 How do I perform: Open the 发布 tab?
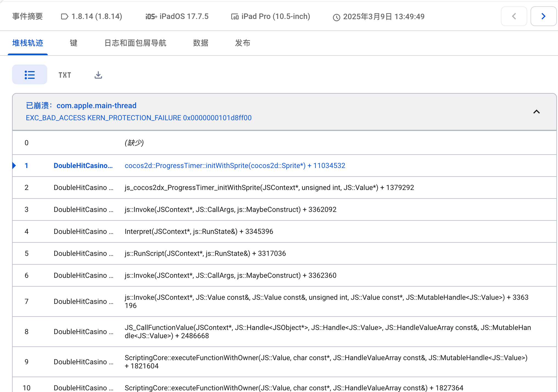pyautogui.click(x=242, y=43)
